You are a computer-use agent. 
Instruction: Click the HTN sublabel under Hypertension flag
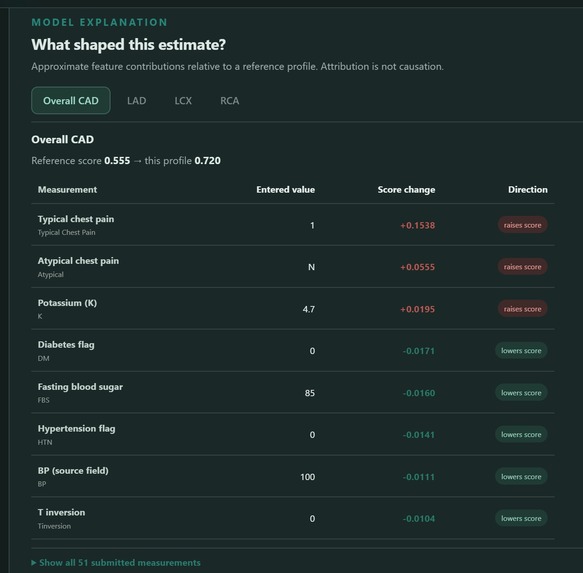tap(45, 442)
